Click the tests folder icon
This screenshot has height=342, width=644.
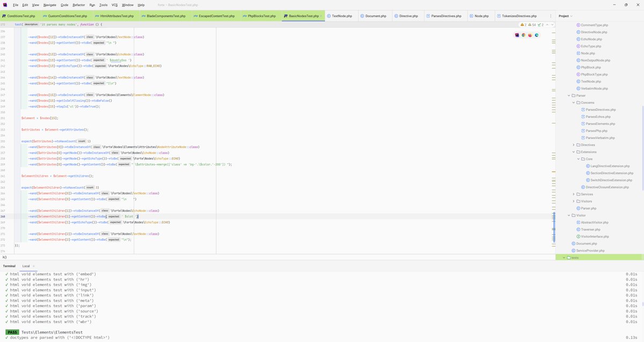pyautogui.click(x=569, y=258)
